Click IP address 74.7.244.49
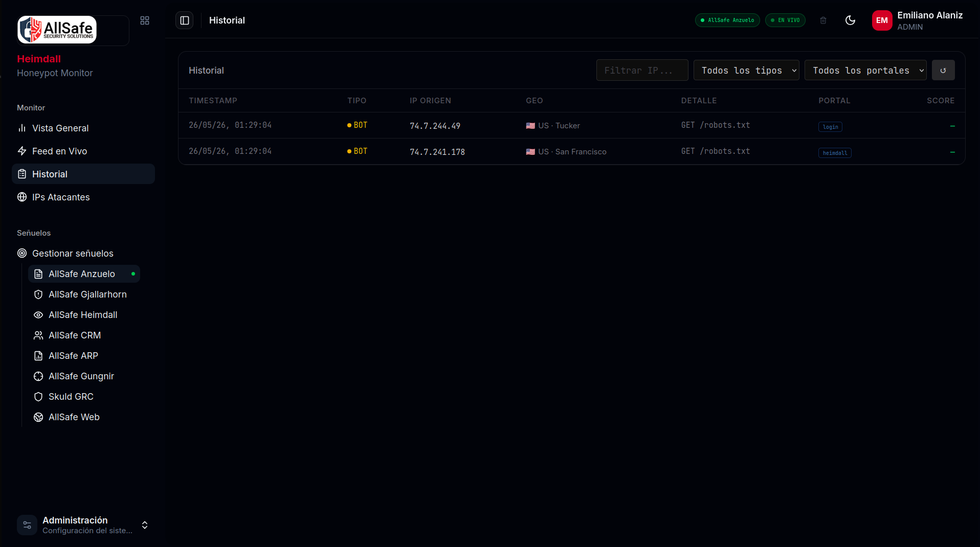 click(x=435, y=126)
